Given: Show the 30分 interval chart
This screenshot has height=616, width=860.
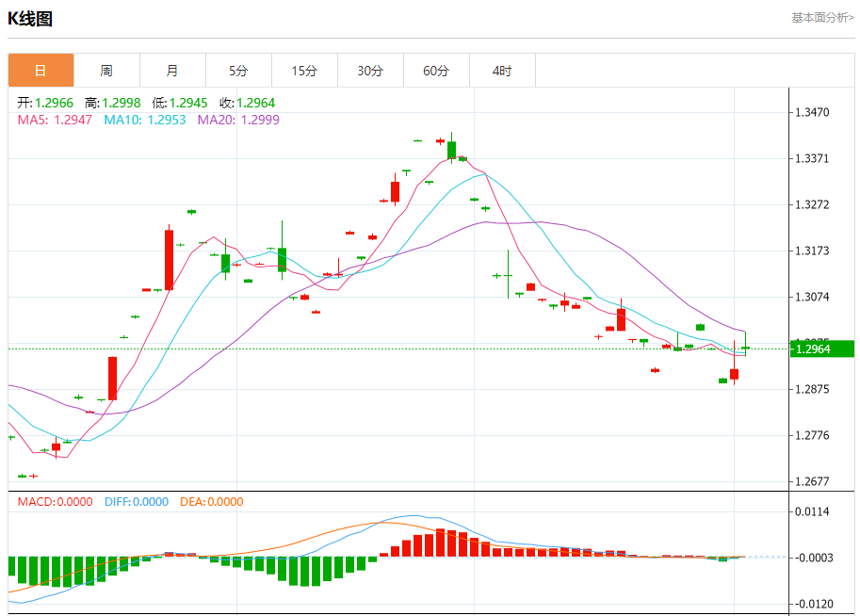Looking at the screenshot, I should tap(370, 71).
